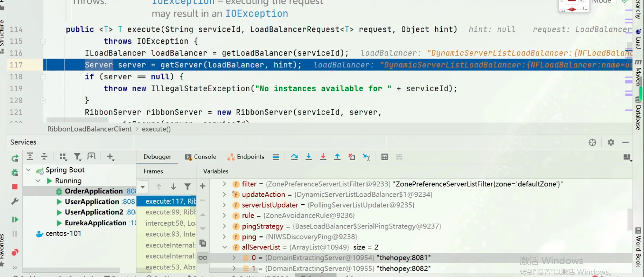644x277 pixels.
Task: Hide the Services panel with minus icon
Action: pos(625,142)
